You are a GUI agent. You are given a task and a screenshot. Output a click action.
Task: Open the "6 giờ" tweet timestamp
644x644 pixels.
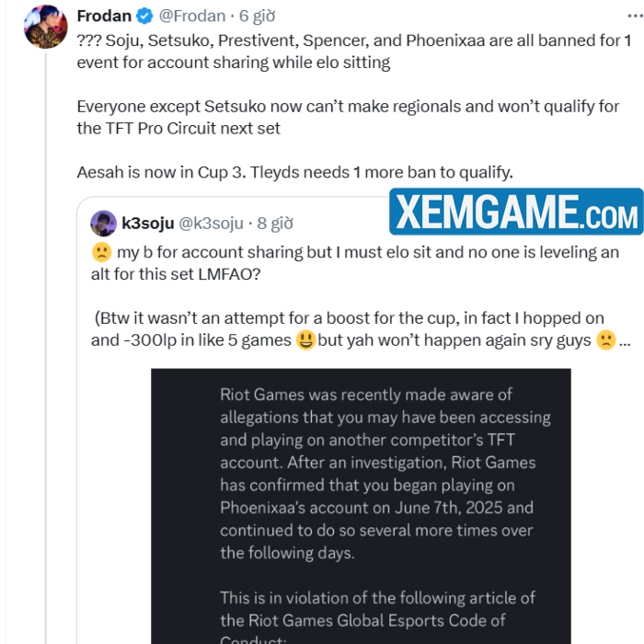tap(258, 16)
